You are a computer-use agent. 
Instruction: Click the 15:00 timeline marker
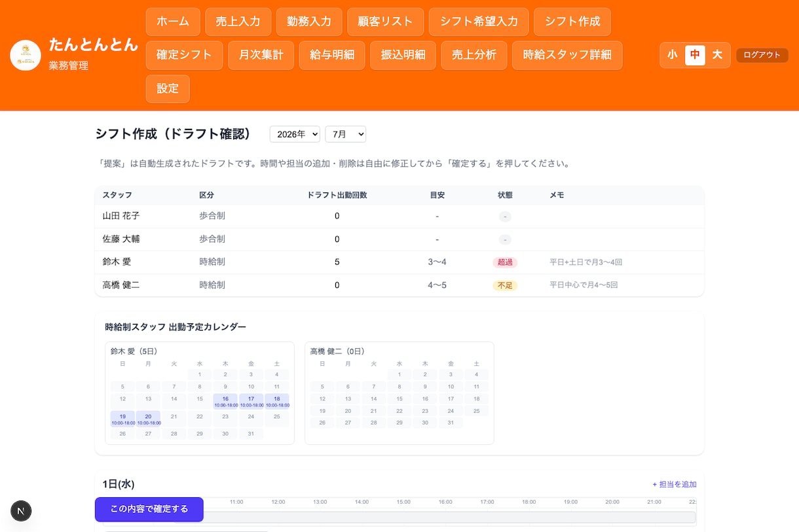[x=403, y=502]
